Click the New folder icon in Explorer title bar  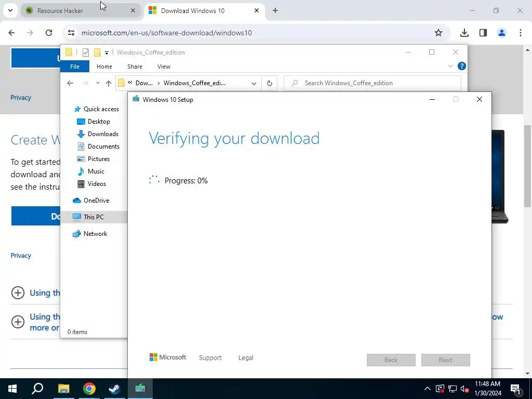point(97,52)
